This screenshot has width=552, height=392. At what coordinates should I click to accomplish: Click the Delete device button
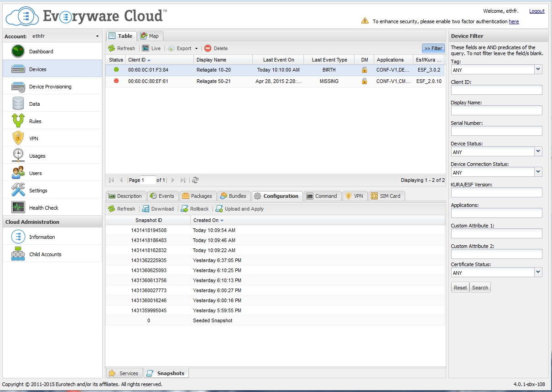pos(216,48)
